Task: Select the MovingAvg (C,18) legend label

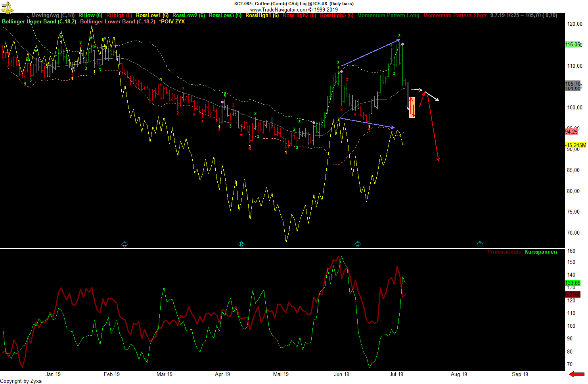Action: click(53, 15)
